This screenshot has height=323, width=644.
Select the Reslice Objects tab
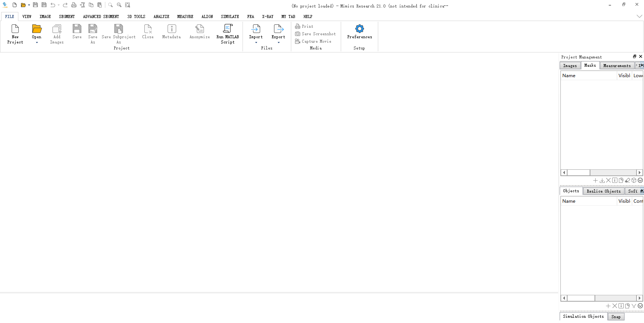click(604, 191)
